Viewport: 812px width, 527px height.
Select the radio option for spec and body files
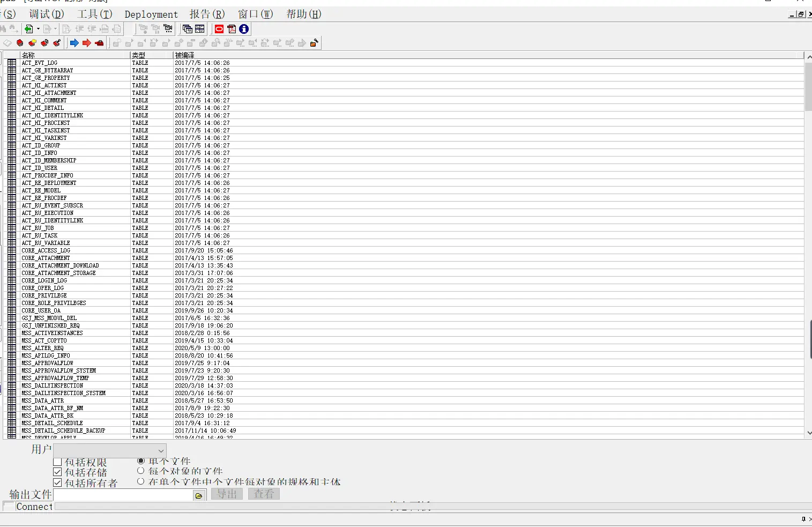pyautogui.click(x=141, y=481)
